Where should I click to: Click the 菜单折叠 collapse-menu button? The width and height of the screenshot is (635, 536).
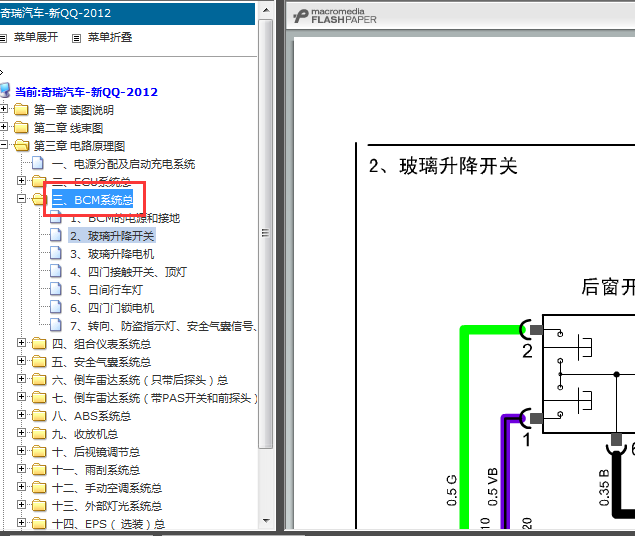tap(110, 37)
